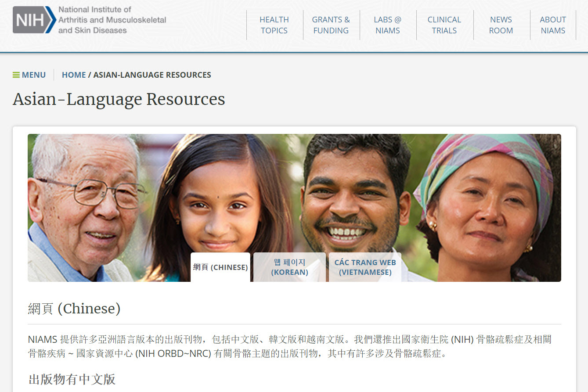
Task: Navigate to LABS @ NIAMS
Action: tap(388, 25)
